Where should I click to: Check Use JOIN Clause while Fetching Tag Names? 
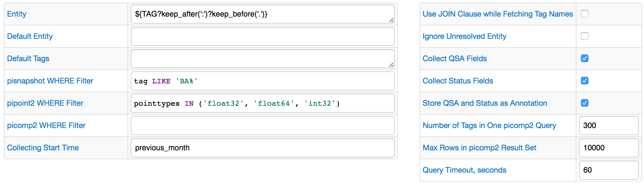click(x=584, y=14)
